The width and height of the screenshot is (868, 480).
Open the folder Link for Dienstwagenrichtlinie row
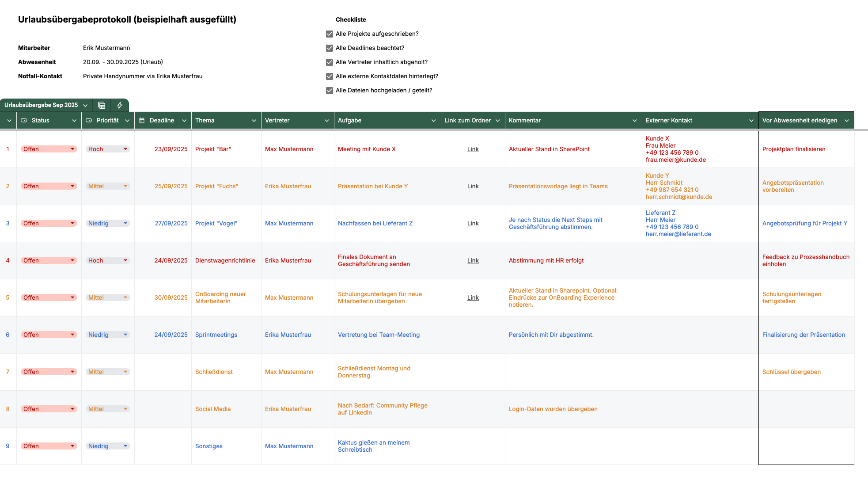tap(473, 260)
